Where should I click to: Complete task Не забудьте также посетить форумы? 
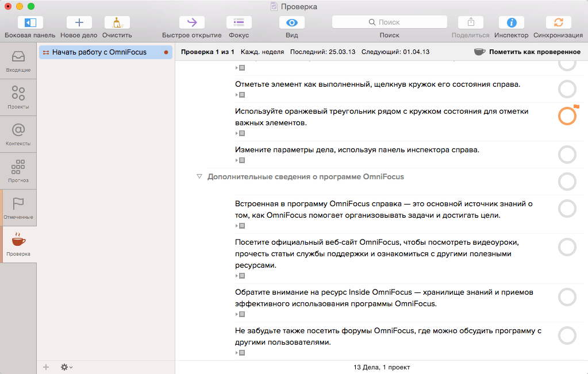coord(567,336)
